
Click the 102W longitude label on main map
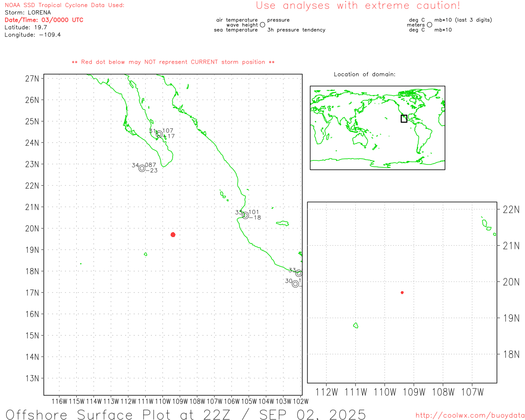[301, 402]
